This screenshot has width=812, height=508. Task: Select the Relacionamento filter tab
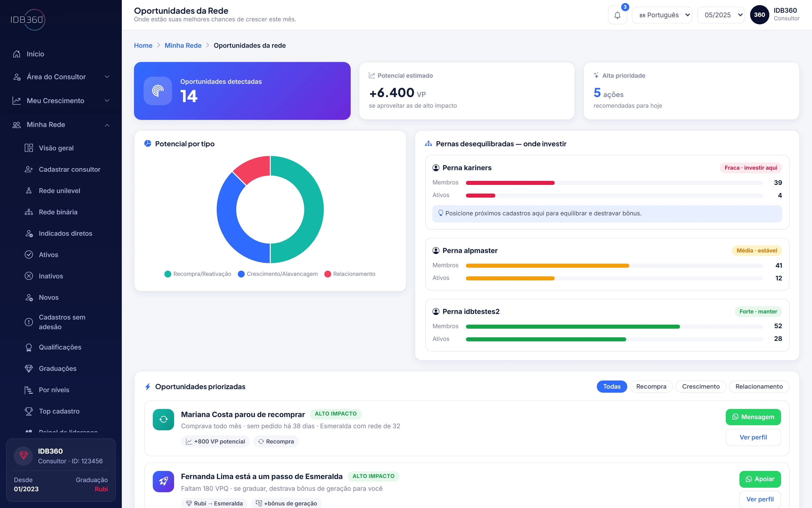[x=759, y=386]
